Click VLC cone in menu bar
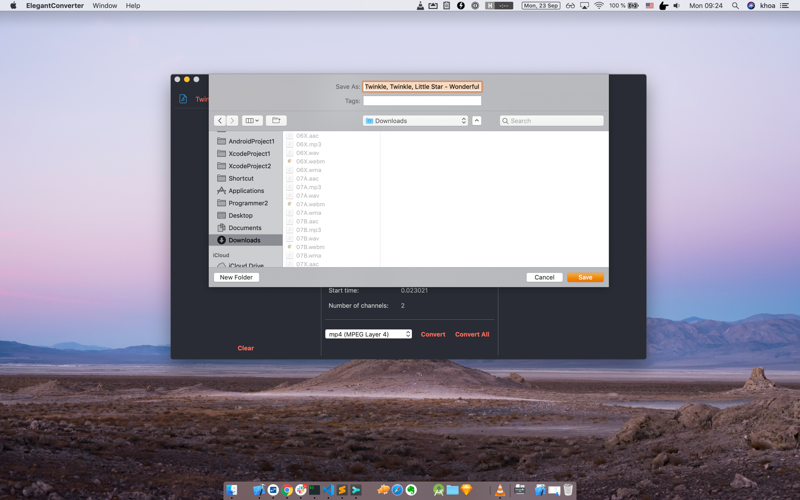Image resolution: width=800 pixels, height=500 pixels. coord(420,6)
